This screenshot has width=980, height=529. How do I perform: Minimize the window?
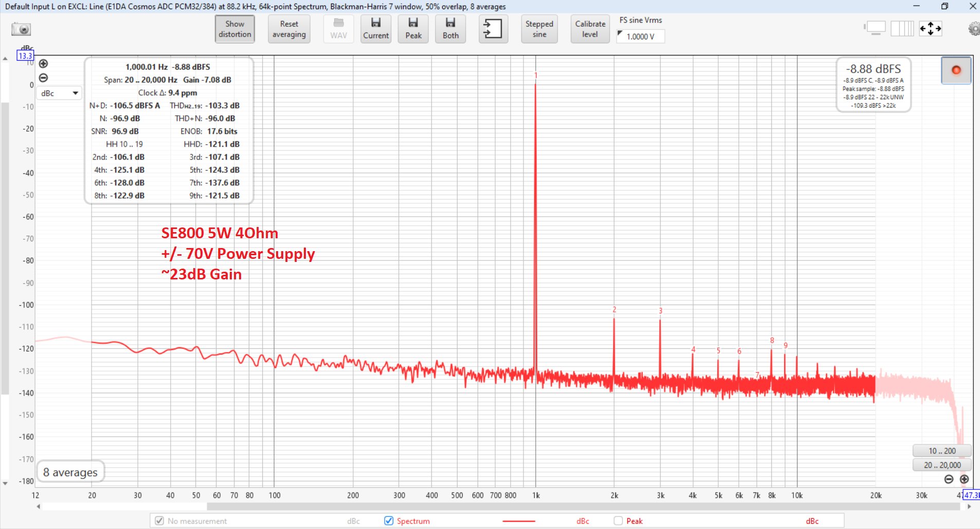[916, 6]
